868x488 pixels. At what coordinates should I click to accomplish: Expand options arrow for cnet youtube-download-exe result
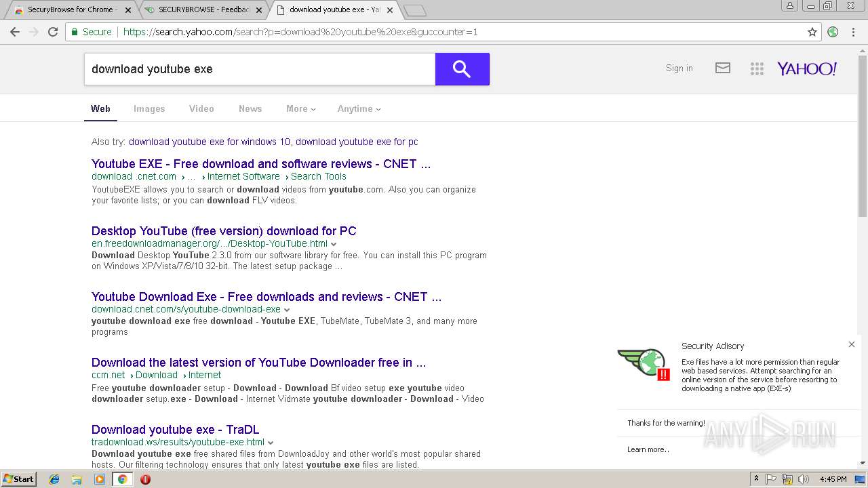[287, 310]
